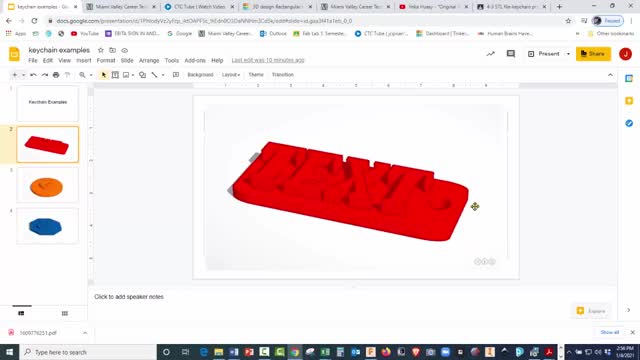The width and height of the screenshot is (640, 360).
Task: Hide the menus with collapse arrow
Action: [610, 75]
